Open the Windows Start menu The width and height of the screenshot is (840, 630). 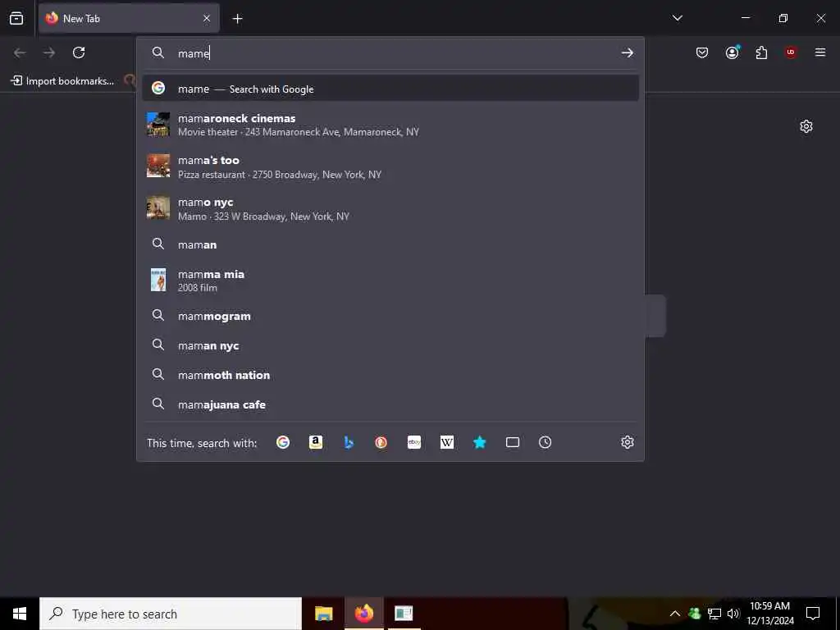tap(20, 614)
